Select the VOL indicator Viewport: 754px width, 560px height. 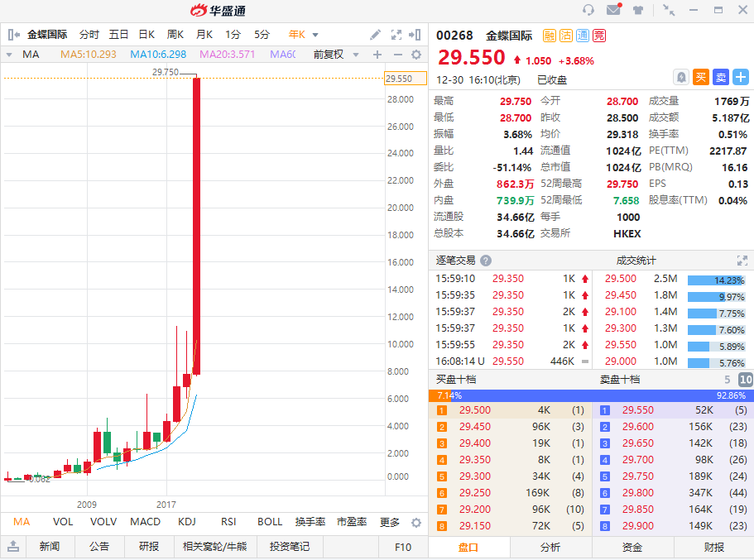63,522
